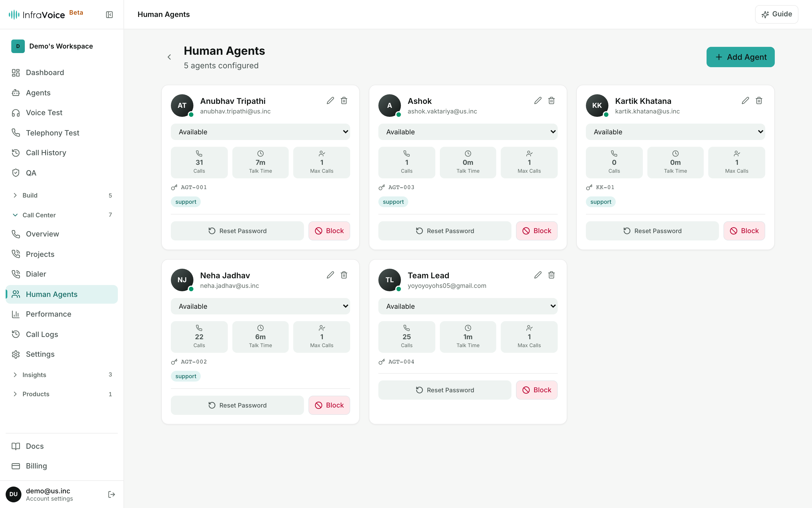Collapse the sidebar panel icon
Screen dimensions: 812x508
coord(109,14)
